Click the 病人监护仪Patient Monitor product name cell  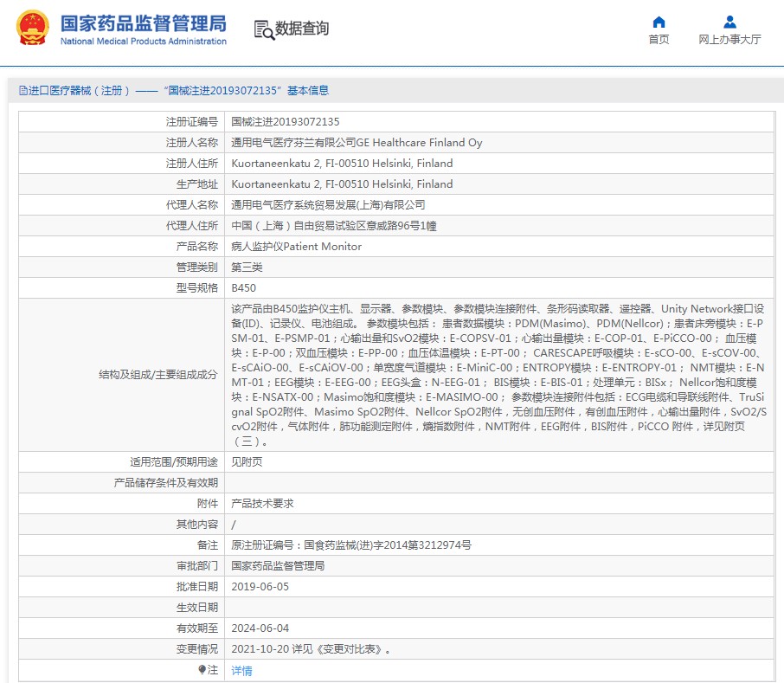point(296,247)
